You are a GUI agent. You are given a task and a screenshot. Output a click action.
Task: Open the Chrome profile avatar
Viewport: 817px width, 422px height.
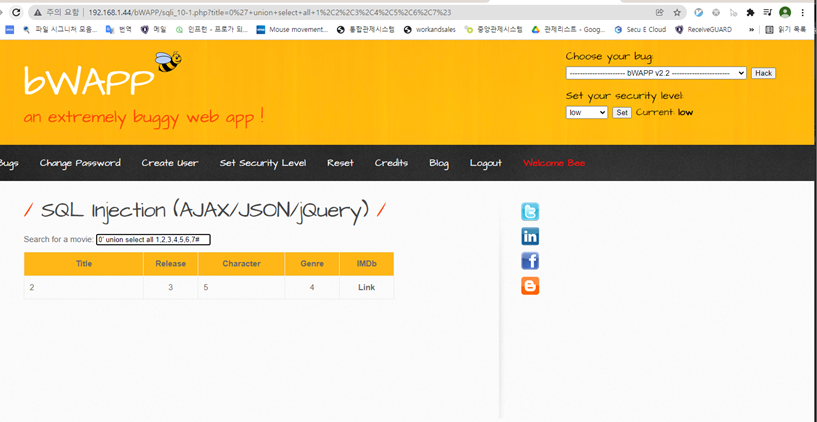click(785, 13)
